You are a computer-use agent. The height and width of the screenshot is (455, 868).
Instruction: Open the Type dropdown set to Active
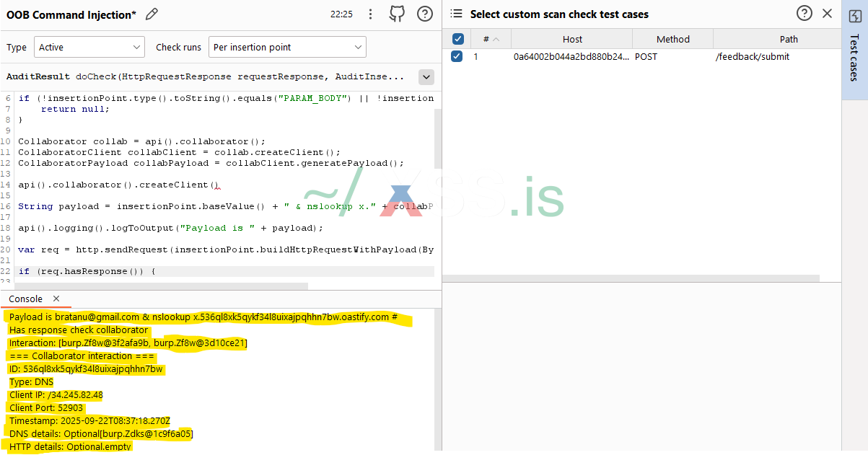[89, 47]
